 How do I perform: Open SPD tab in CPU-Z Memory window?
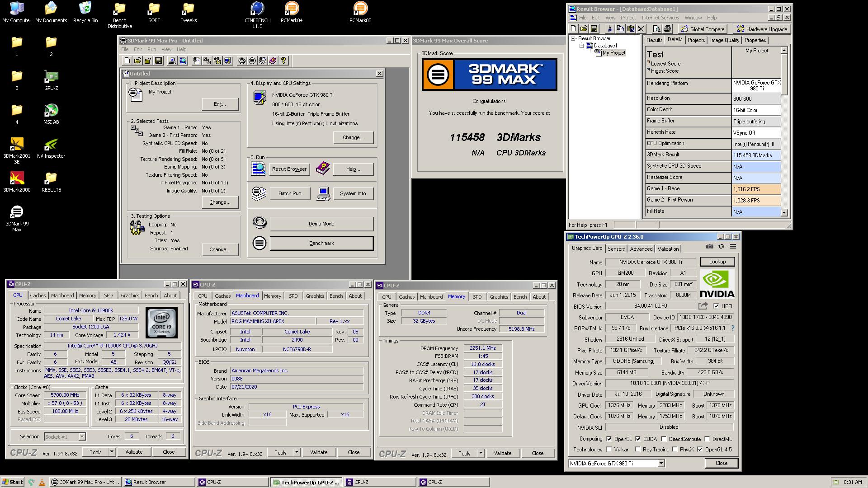point(477,297)
